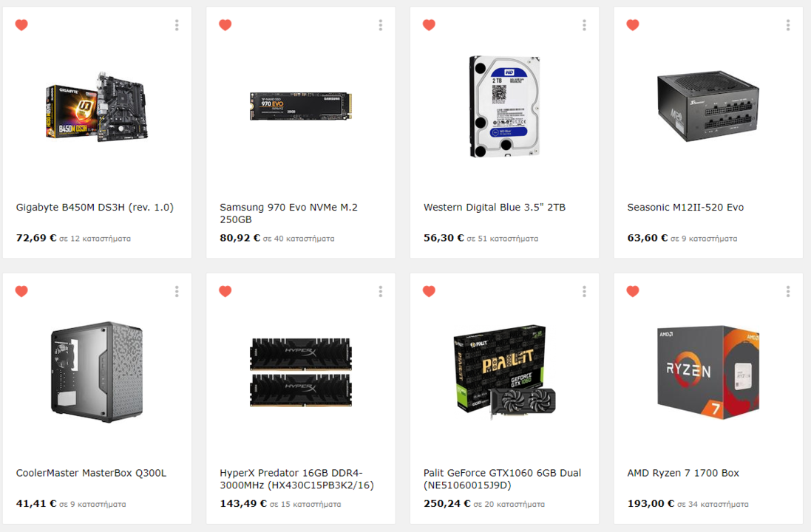View the 72,69 € price for Gigabyte B450M
This screenshot has width=811, height=532.
pyautogui.click(x=36, y=238)
